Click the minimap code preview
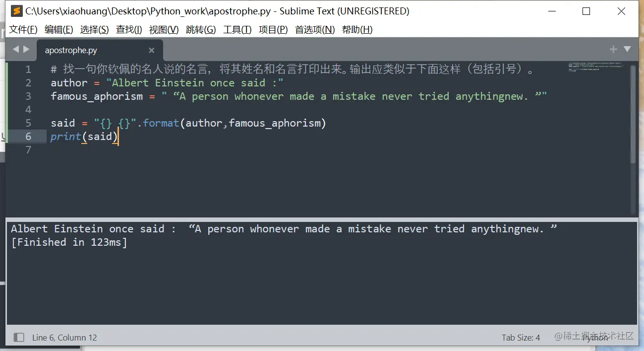Viewport: 644px width, 351px height. (596, 67)
